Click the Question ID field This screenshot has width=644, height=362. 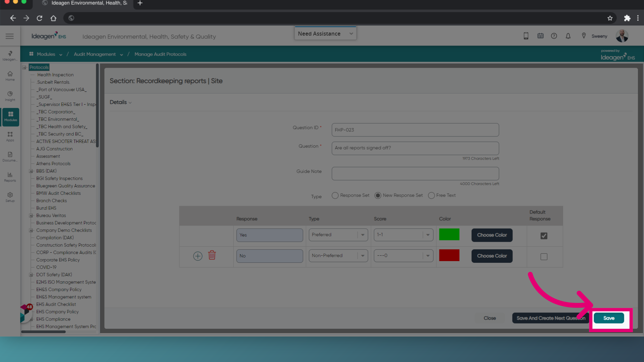[x=415, y=130]
